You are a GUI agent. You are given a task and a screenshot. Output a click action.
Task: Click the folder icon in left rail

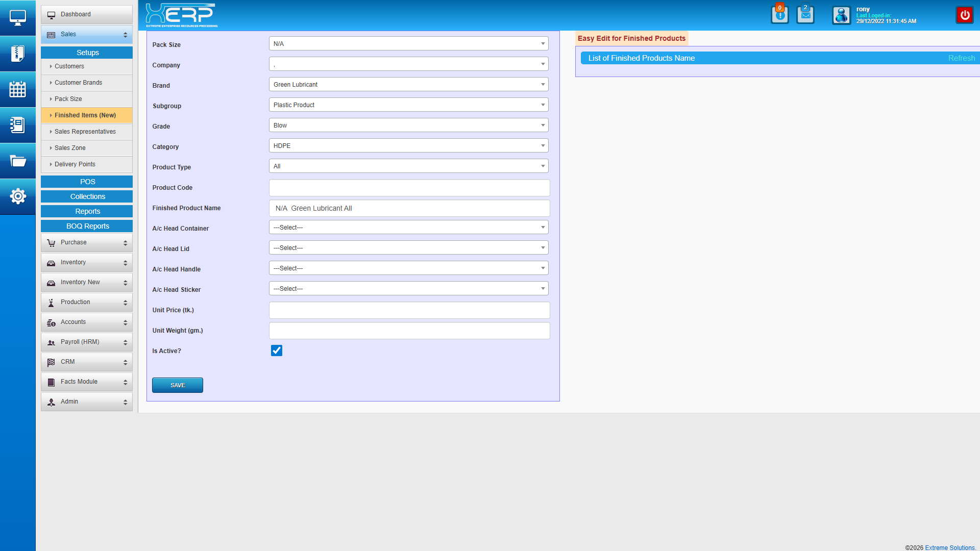point(17,161)
